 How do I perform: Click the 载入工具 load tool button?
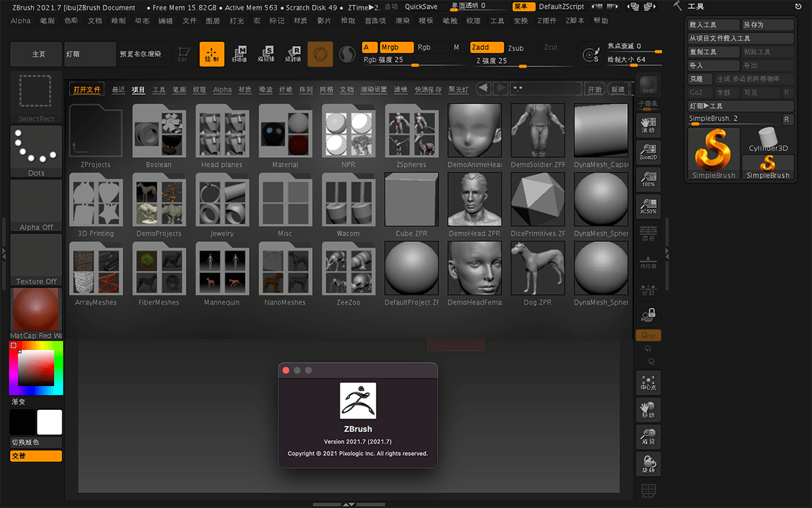point(714,24)
